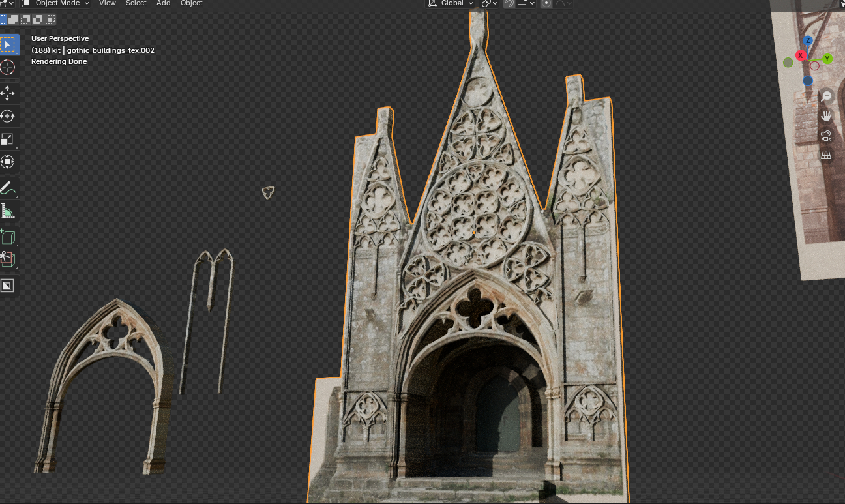Click the red X axis gizmo handle

click(800, 55)
